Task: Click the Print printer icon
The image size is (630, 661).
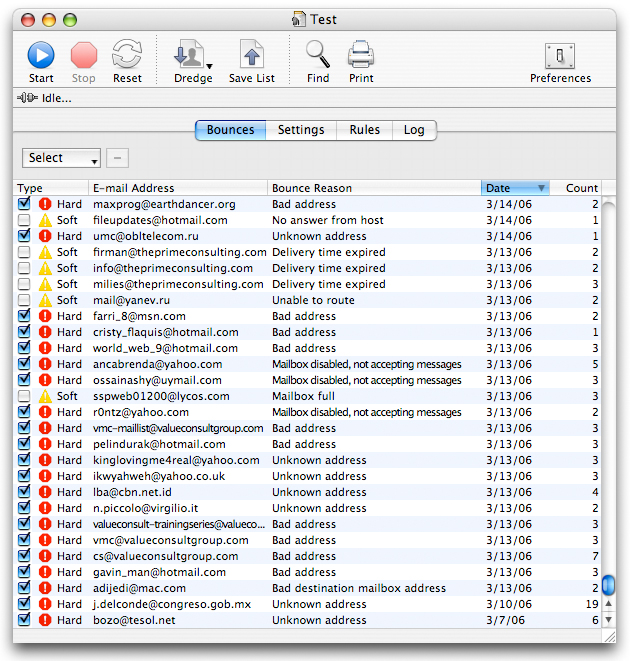Action: click(361, 54)
